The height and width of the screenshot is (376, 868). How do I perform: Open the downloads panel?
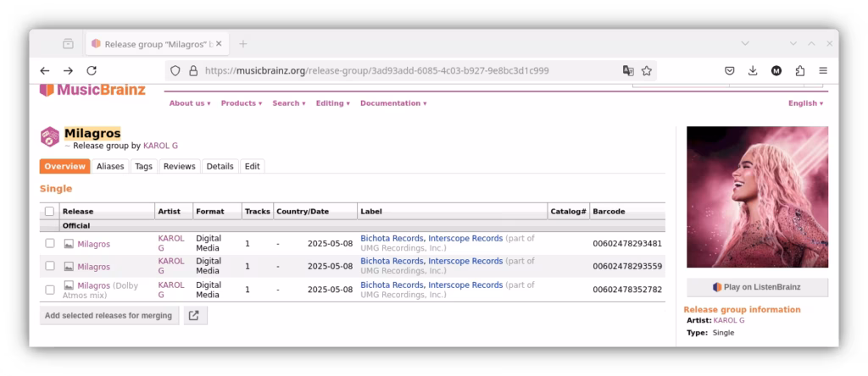753,71
